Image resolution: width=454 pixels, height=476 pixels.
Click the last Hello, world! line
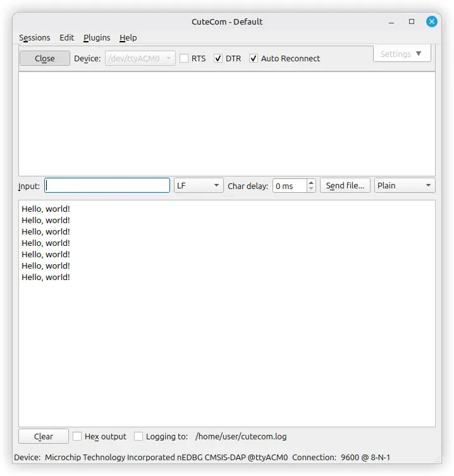point(46,277)
